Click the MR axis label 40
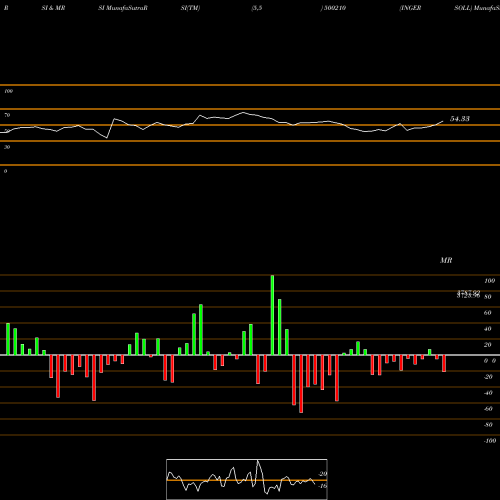The width and height of the screenshot is (500, 500). (488, 329)
